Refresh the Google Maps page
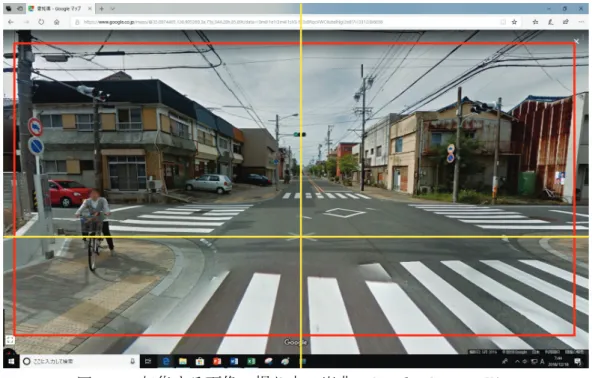The image size is (592, 378). point(41,22)
